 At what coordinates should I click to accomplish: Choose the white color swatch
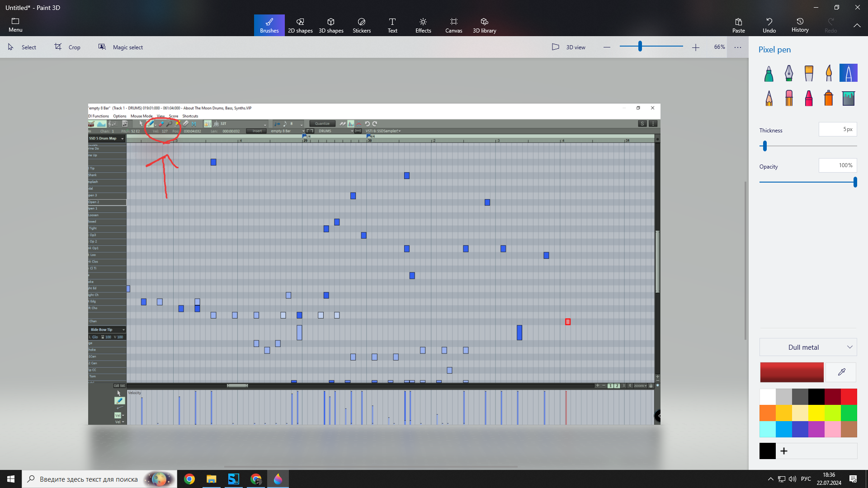[768, 397]
